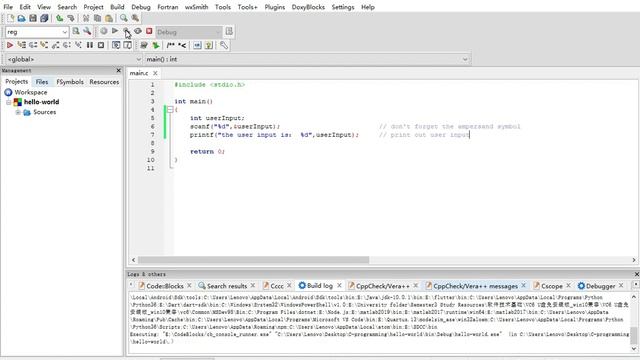640x360 pixels.
Task: Open the Debug menu
Action: (x=141, y=7)
